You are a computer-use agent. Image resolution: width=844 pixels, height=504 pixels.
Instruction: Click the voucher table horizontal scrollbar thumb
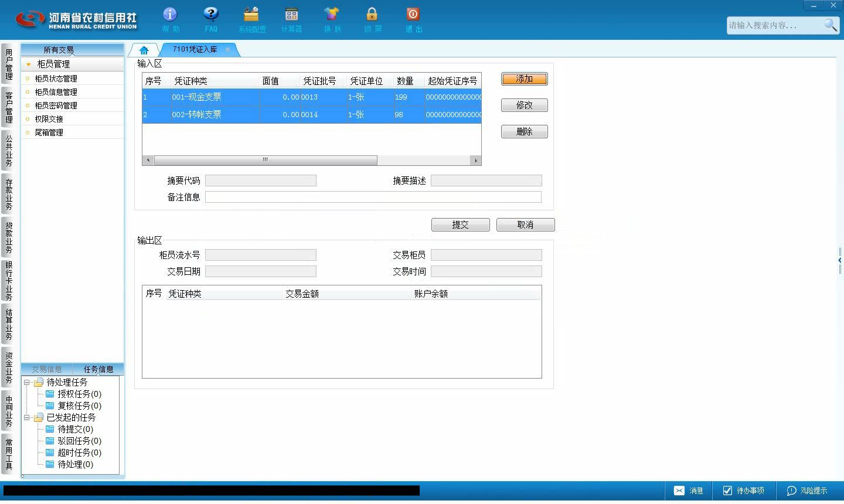pyautogui.click(x=266, y=160)
